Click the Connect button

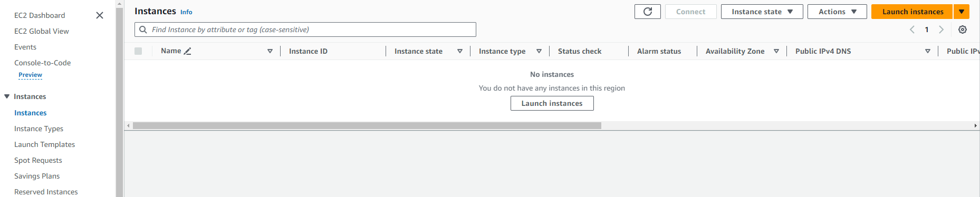tap(690, 12)
